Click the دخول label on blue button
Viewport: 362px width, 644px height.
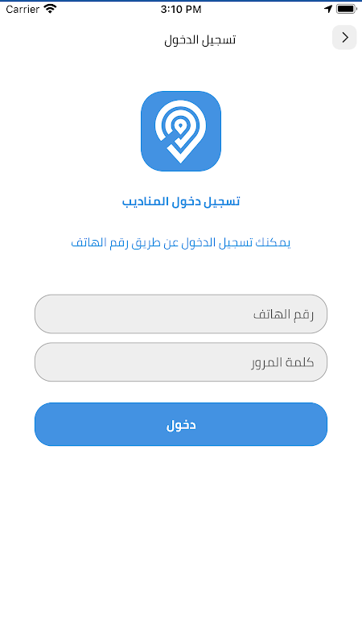[181, 425]
